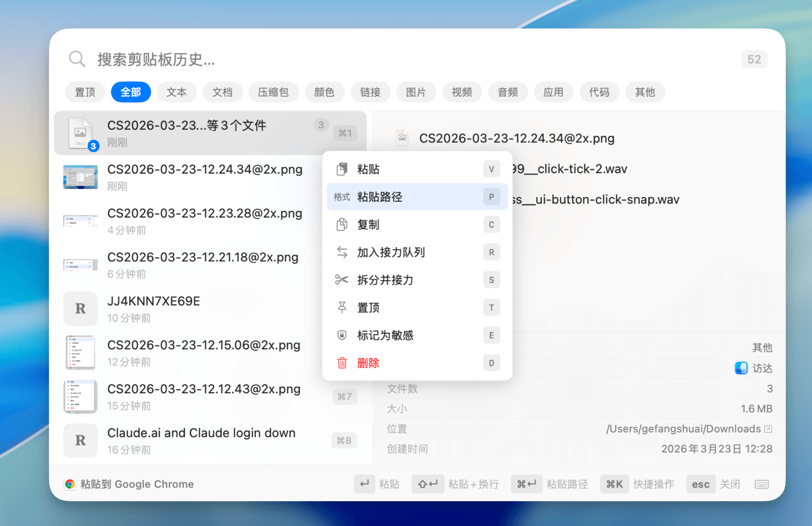This screenshot has width=812, height=526.
Task: Switch to the 置顶 filter tab
Action: [x=85, y=92]
